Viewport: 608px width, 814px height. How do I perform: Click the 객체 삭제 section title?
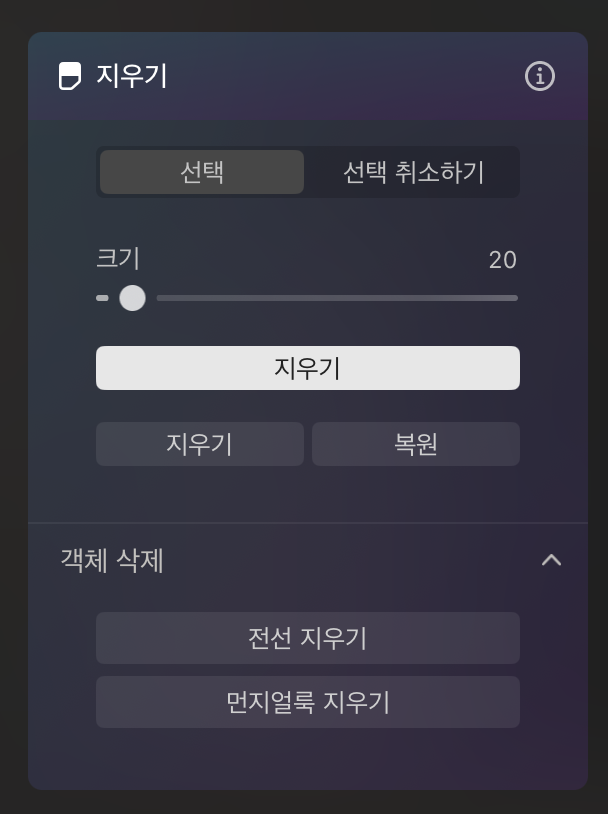point(112,560)
